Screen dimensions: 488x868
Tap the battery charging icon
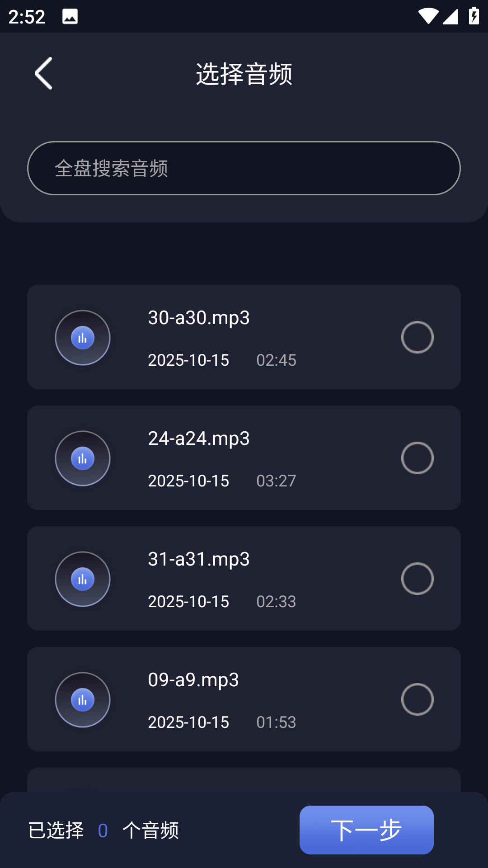(474, 17)
